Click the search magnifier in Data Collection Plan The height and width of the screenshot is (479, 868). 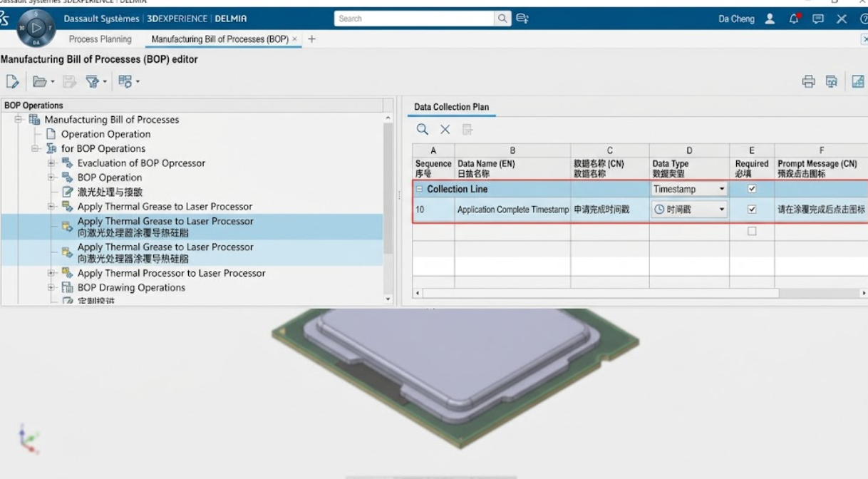click(x=423, y=129)
